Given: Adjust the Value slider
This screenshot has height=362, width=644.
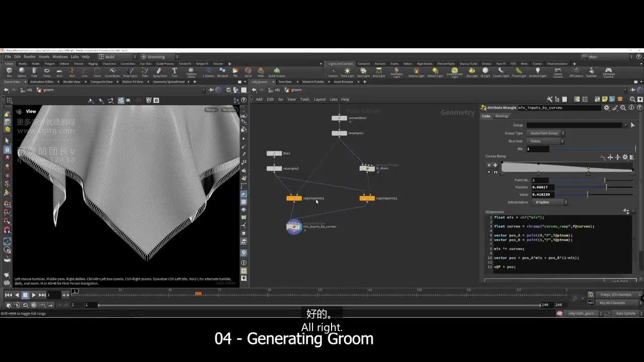Looking at the screenshot, I should [595, 195].
